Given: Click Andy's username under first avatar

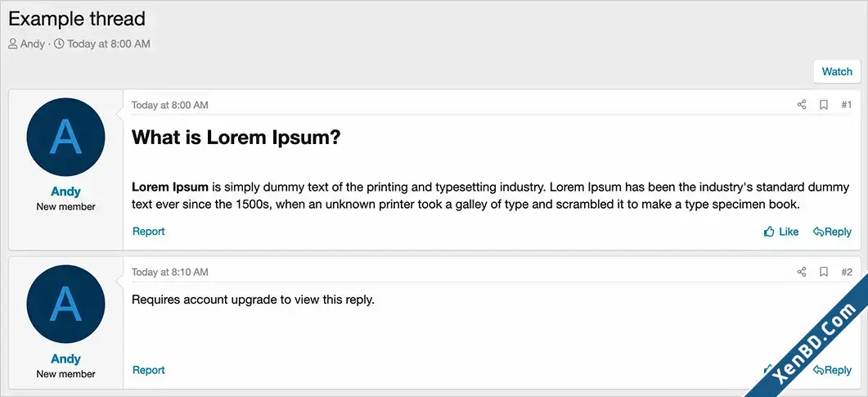Looking at the screenshot, I should click(66, 192).
